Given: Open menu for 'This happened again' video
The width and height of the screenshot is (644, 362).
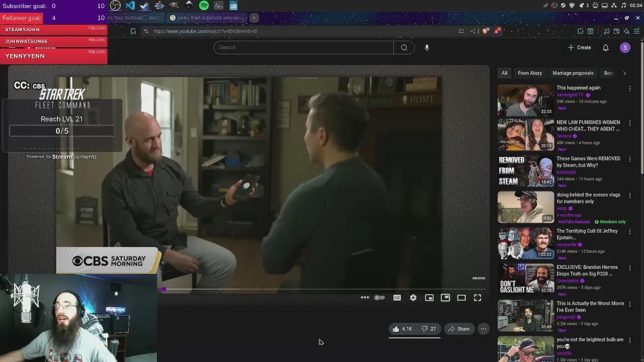Looking at the screenshot, I should (629, 88).
